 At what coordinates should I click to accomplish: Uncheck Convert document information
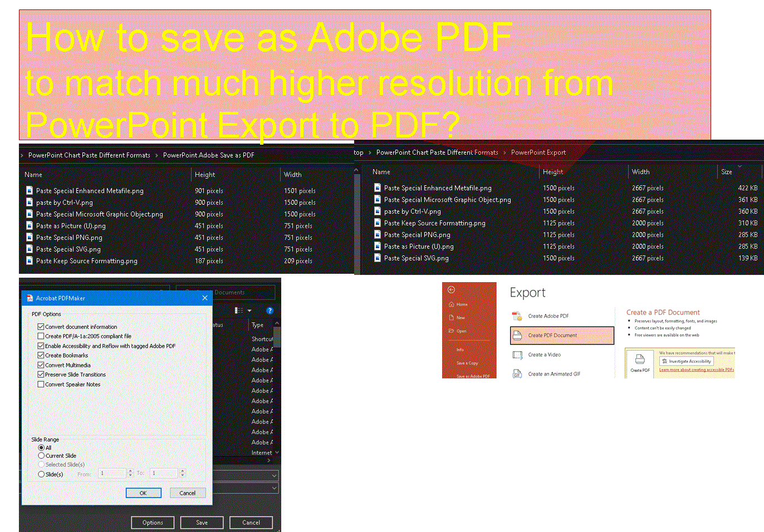(x=41, y=327)
